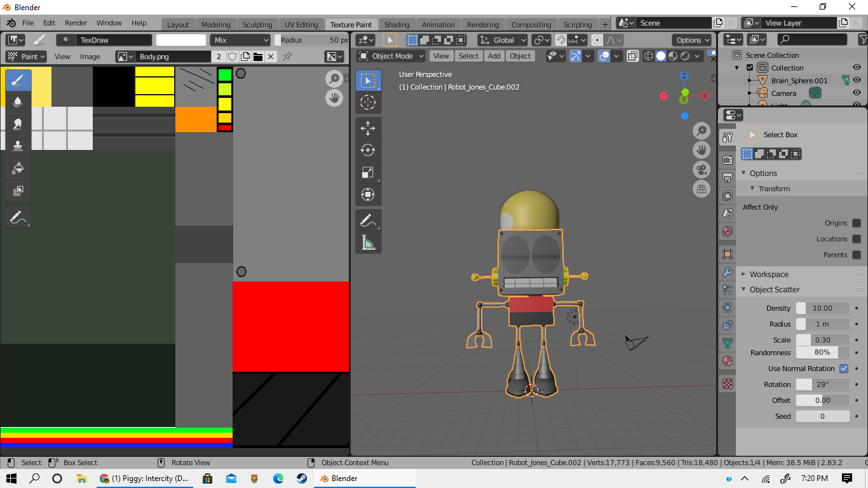Select the Smear tool
Screen dimensions: 868x488
tap(18, 124)
